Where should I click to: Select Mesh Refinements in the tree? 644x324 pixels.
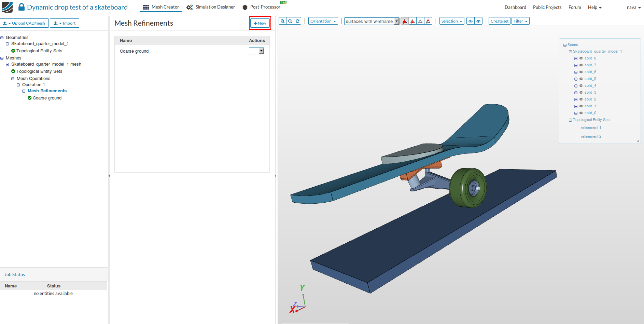47,91
